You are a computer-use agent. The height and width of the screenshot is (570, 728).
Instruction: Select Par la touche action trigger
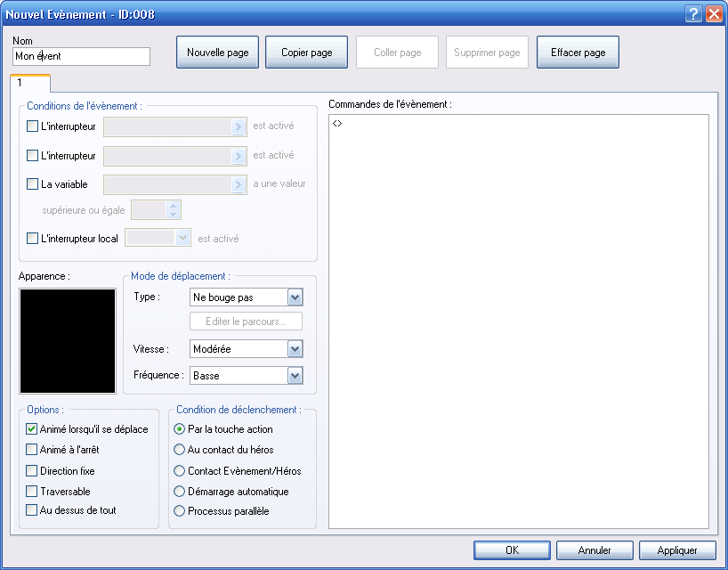(x=179, y=428)
